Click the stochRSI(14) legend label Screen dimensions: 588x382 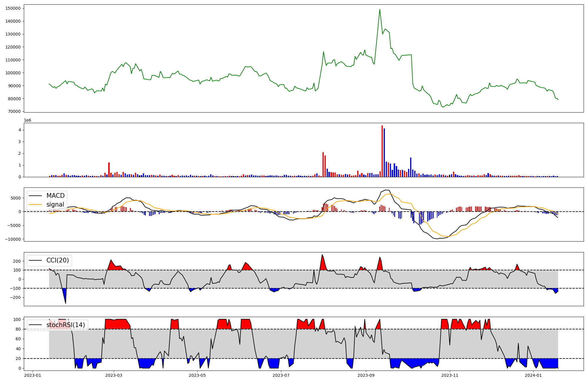coord(66,325)
